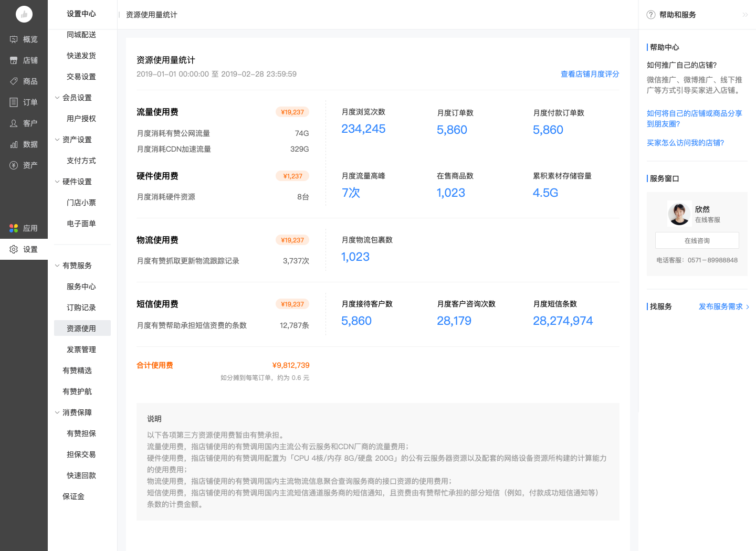The height and width of the screenshot is (551, 756).
Task: Click the colorful 应用 apps icon
Action: 14,228
